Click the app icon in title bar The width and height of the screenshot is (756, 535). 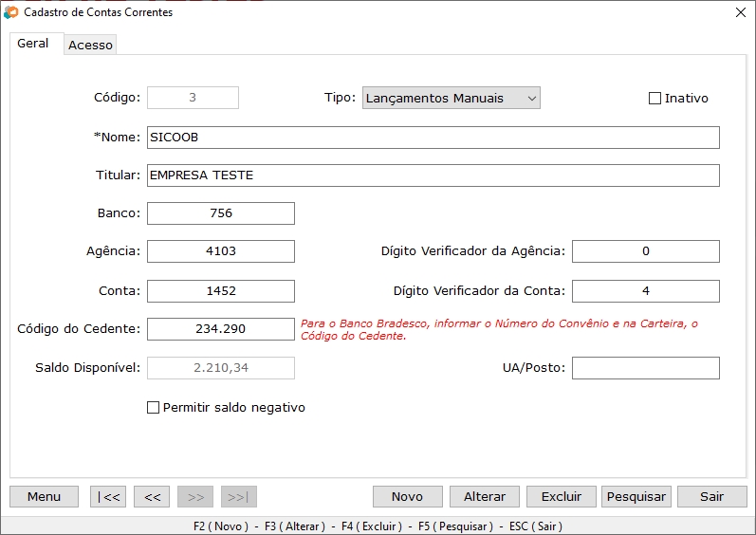pos(11,12)
